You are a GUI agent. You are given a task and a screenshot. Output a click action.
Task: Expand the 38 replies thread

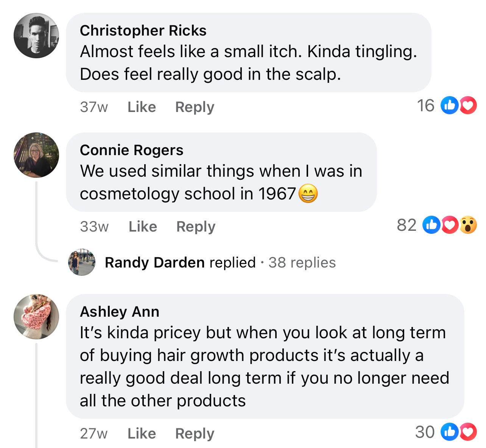pos(302,262)
